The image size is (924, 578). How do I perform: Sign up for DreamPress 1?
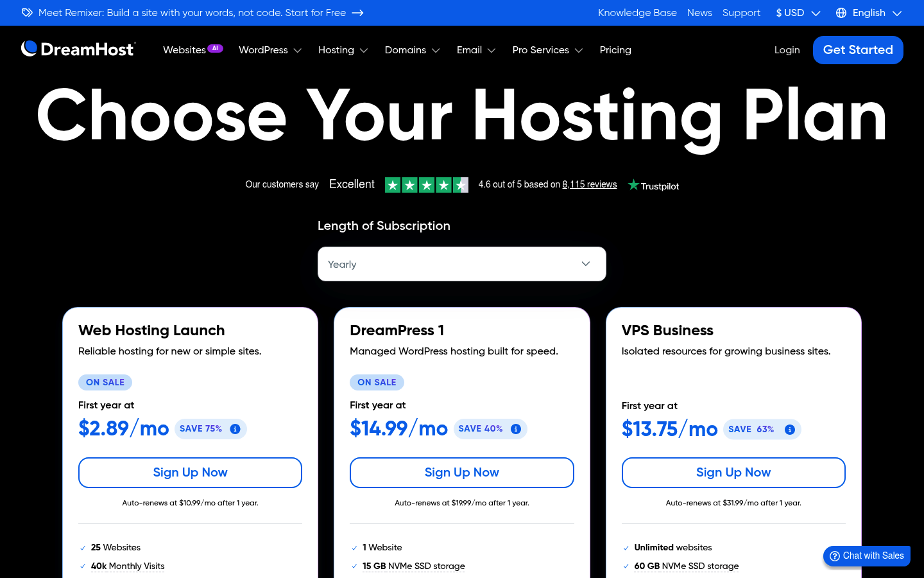pos(462,473)
